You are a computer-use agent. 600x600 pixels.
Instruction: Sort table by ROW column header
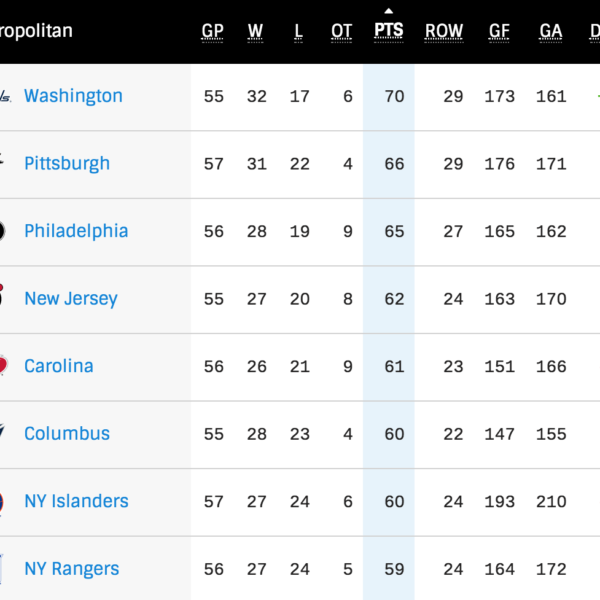[x=444, y=31]
